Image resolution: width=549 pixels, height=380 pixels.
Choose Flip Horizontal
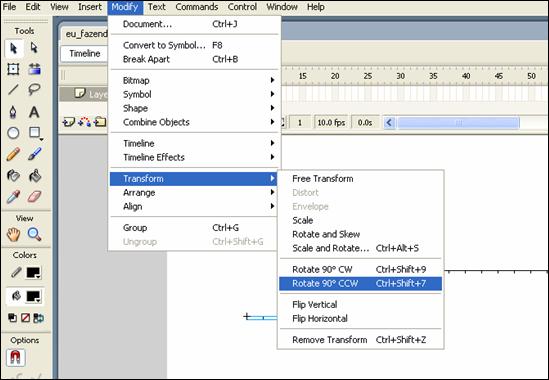pyautogui.click(x=361, y=319)
